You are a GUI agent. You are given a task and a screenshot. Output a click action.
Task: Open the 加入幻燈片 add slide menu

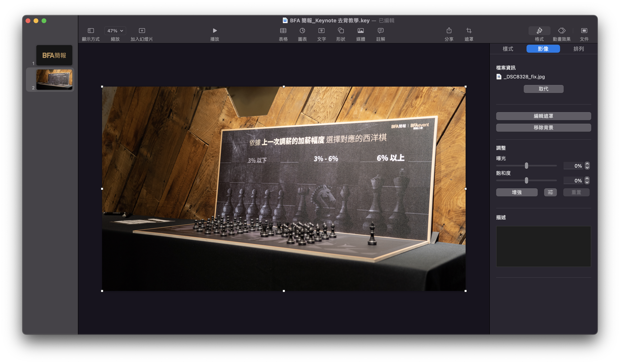(142, 31)
